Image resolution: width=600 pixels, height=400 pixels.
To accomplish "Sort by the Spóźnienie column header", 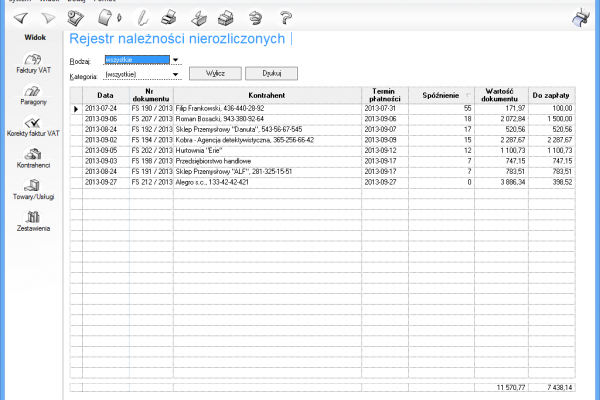I will [436, 95].
